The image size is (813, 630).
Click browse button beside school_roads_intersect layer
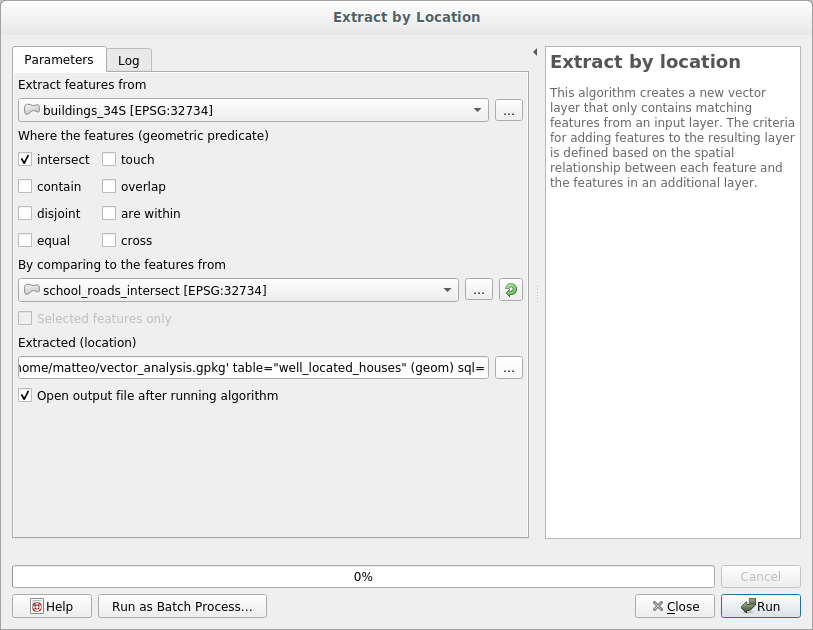click(479, 290)
